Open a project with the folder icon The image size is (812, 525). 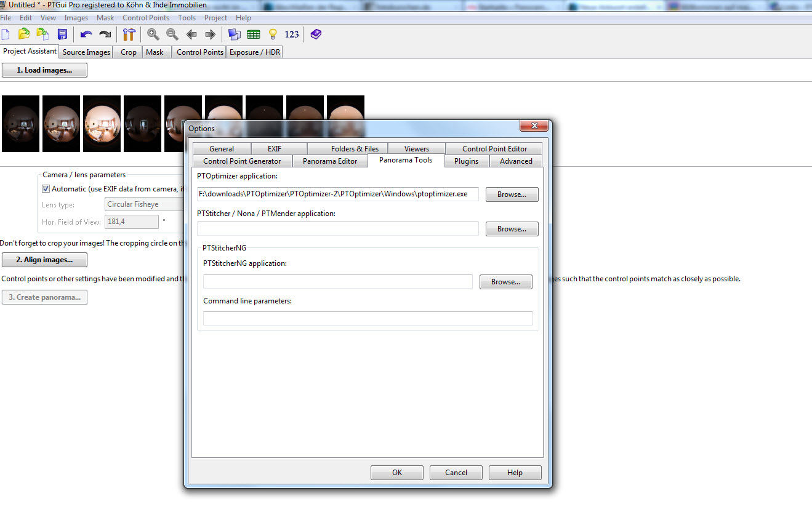[24, 34]
